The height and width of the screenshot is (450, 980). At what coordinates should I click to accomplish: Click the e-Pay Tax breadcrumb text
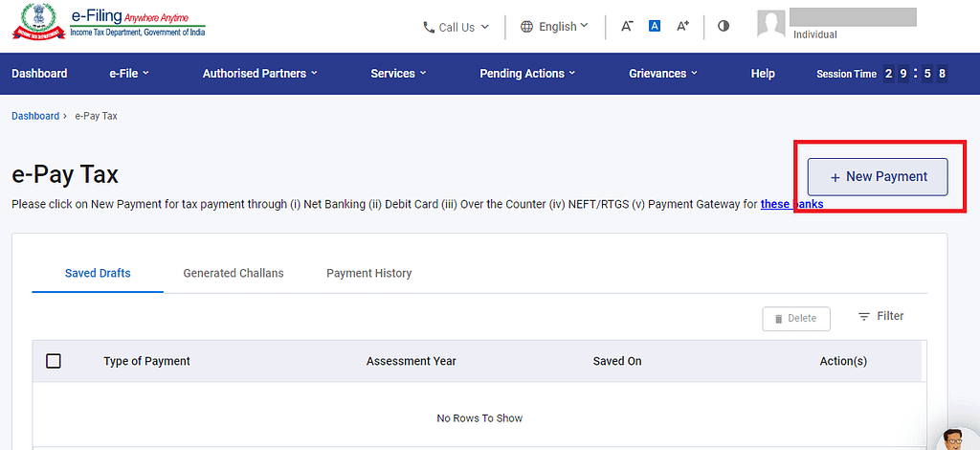coord(97,116)
